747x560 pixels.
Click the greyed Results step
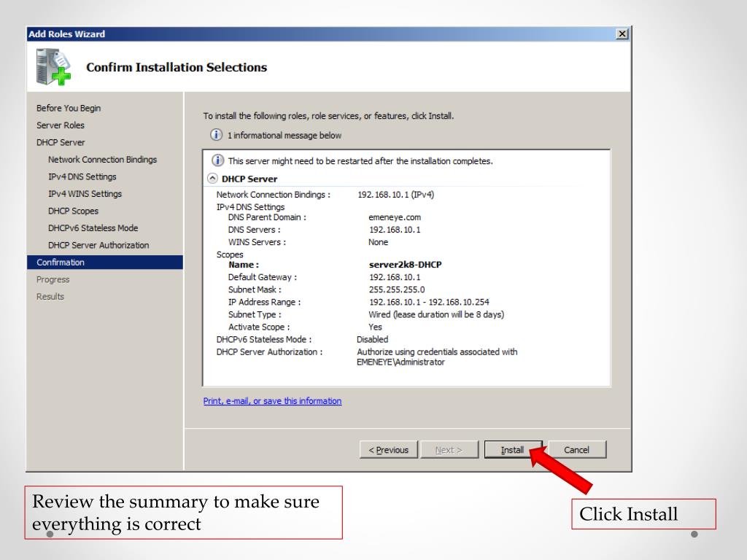point(50,297)
